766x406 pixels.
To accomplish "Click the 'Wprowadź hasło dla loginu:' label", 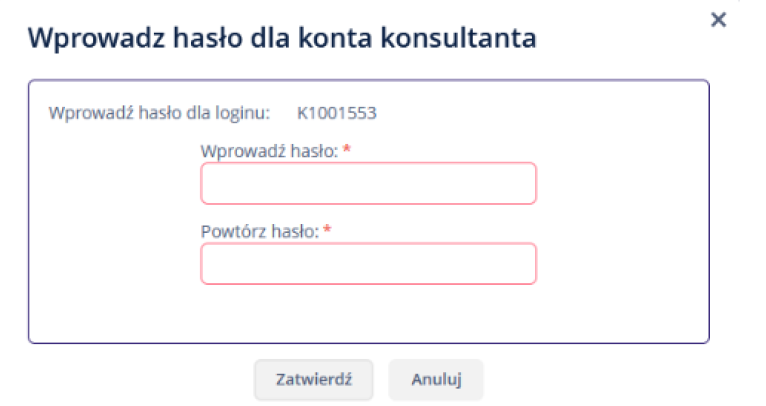I will [159, 113].
